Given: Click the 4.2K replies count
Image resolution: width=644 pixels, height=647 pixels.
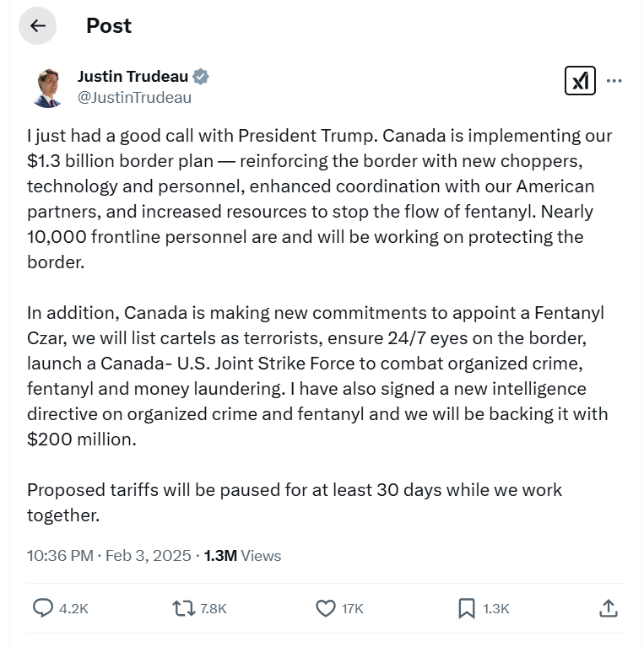Looking at the screenshot, I should click(x=74, y=608).
